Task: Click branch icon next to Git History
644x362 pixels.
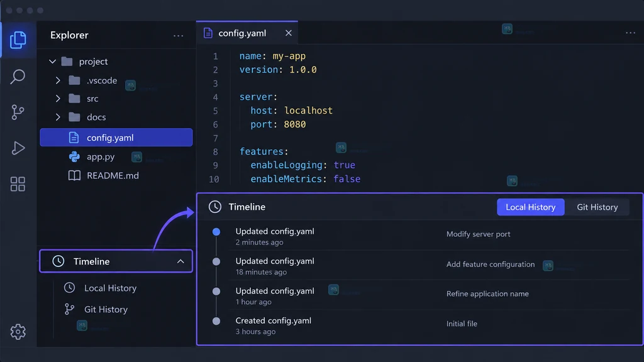Action: tap(69, 309)
